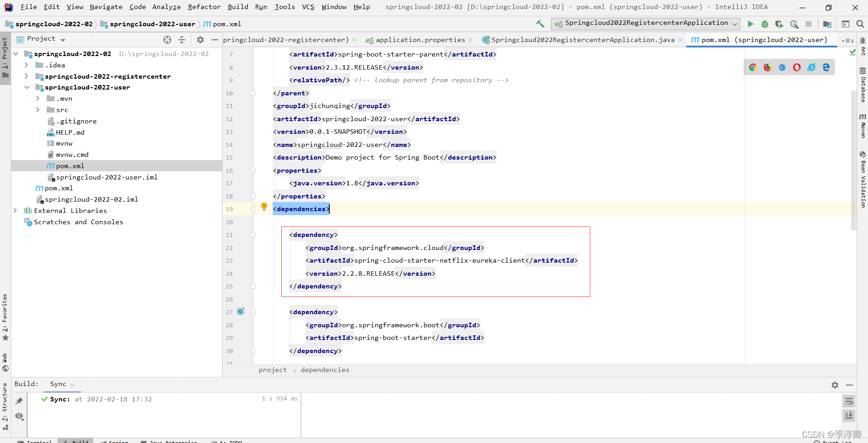
Task: Select springcloud-2022-user.iml file
Action: (107, 177)
